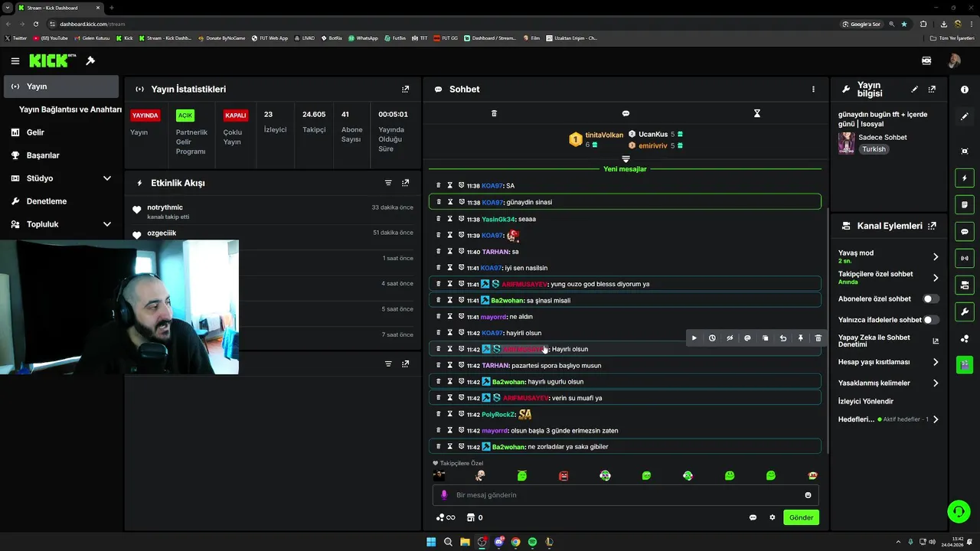The image size is (980, 551).
Task: Open Spotify from the taskbar
Action: point(532,542)
